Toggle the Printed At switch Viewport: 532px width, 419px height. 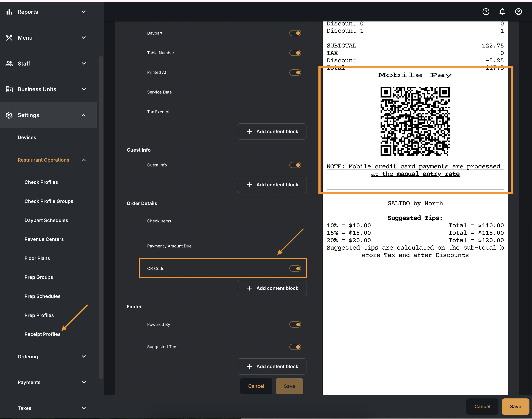coord(295,72)
